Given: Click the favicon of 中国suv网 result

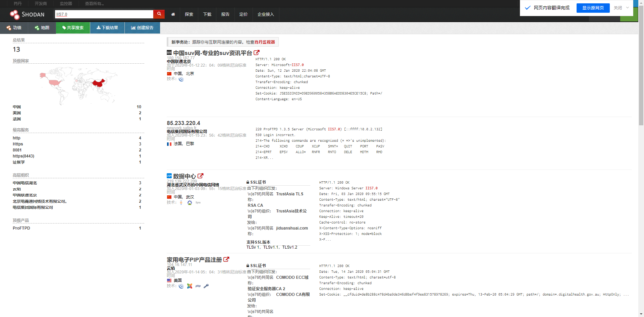Looking at the screenshot, I should 169,53.
